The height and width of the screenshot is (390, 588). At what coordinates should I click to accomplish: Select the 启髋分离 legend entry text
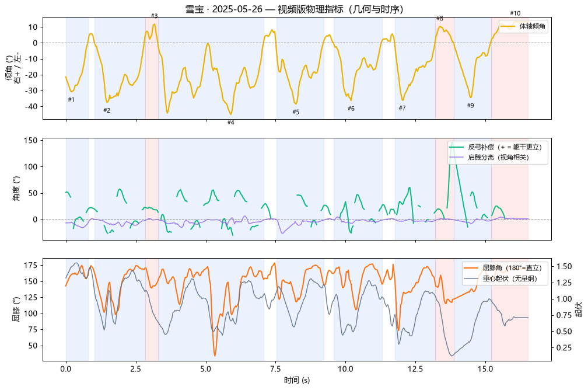coord(498,157)
